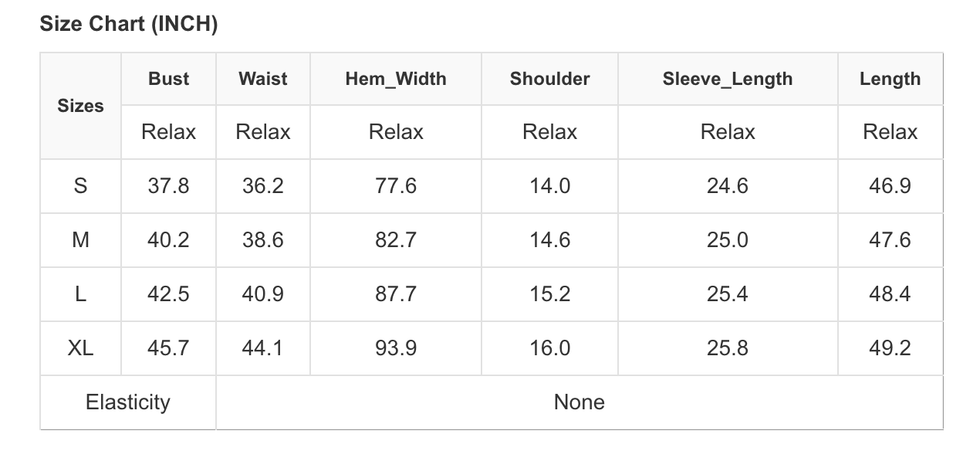Select the Hem_Width column header
Screen dimensions: 980x468
tap(395, 79)
